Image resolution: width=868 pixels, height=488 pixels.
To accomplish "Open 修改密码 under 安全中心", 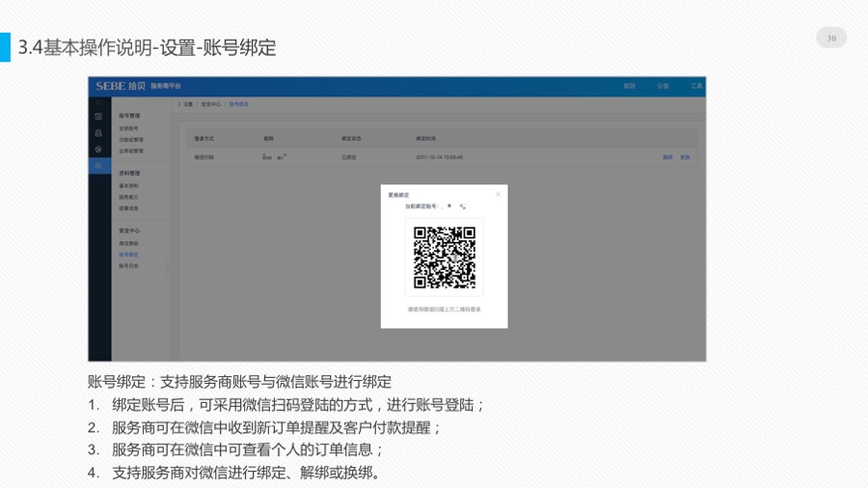I will (x=128, y=243).
